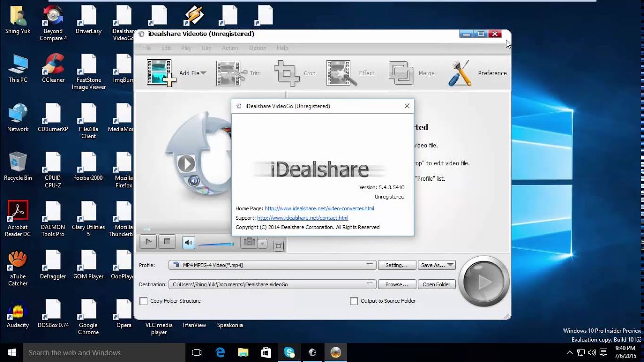Image resolution: width=644 pixels, height=362 pixels.
Task: Toggle the fullscreen preview icon
Action: 278,246
